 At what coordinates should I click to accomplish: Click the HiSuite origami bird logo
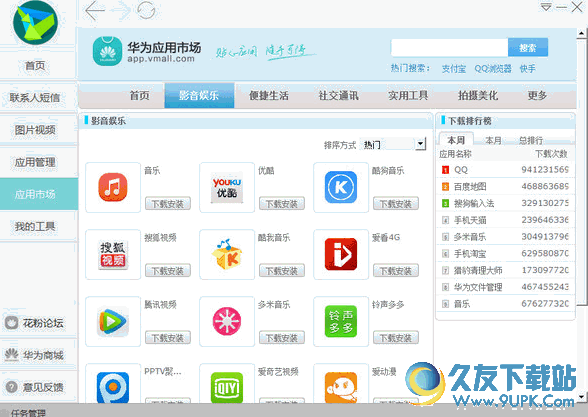point(35,23)
